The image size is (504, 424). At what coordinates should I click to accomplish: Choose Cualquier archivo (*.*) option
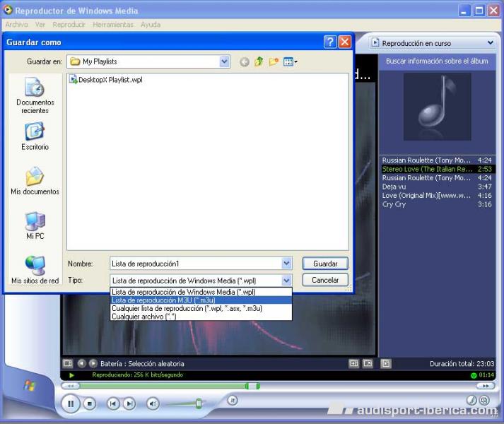201,317
